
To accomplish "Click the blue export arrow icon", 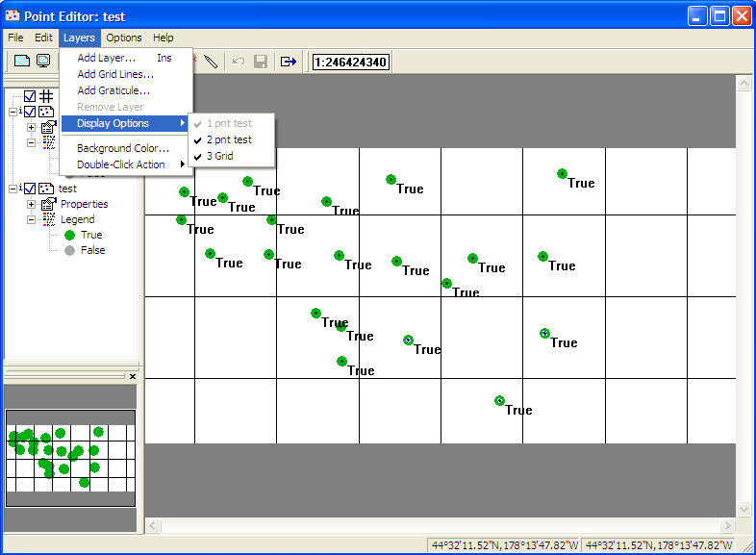I will 289,62.
